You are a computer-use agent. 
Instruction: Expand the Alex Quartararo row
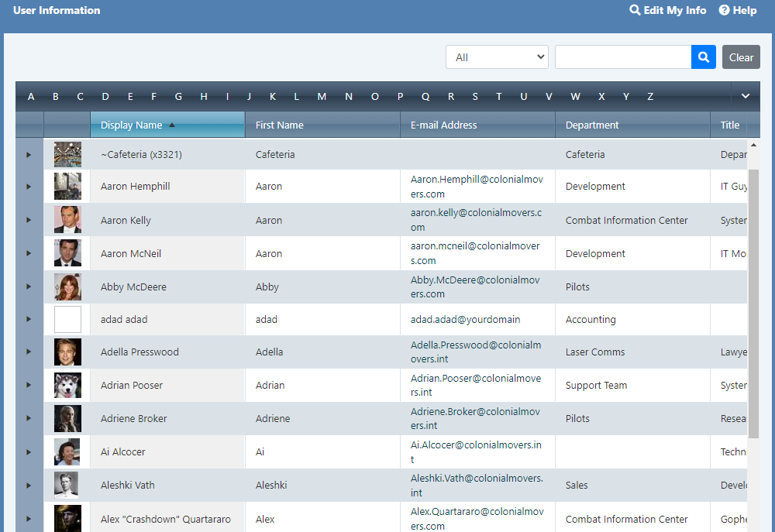[x=29, y=519]
